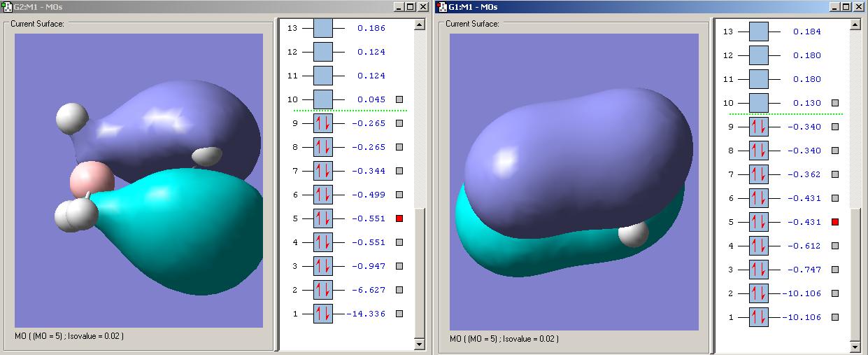This screenshot has width=868, height=355.
Task: Select occupied orbital 7 box in G1:M1
Action: 759,174
